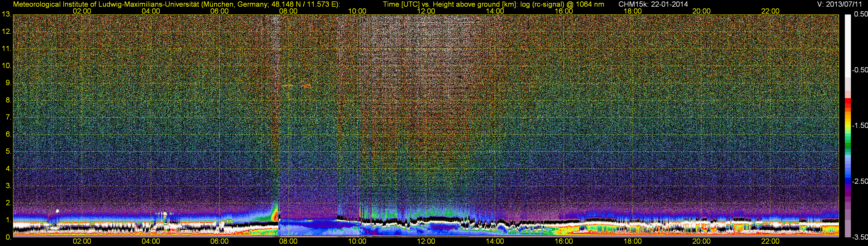Click the 0 km height axis label
868x246 pixels.
click(x=8, y=237)
